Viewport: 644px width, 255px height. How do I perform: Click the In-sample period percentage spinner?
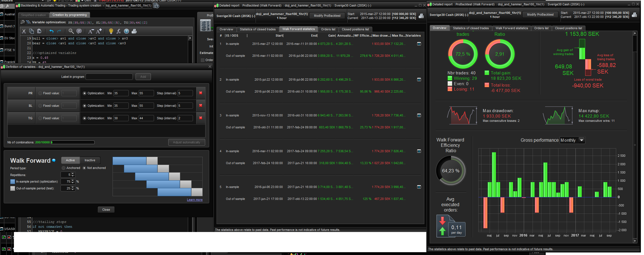point(73,181)
